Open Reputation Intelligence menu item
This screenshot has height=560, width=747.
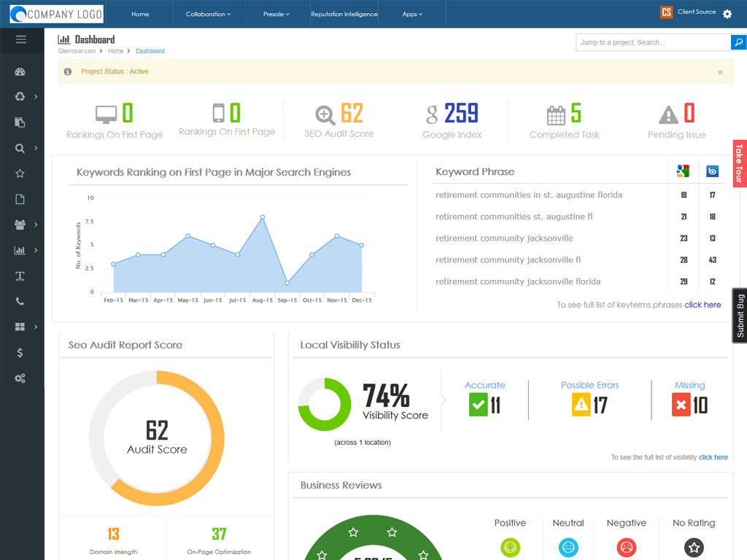[344, 14]
